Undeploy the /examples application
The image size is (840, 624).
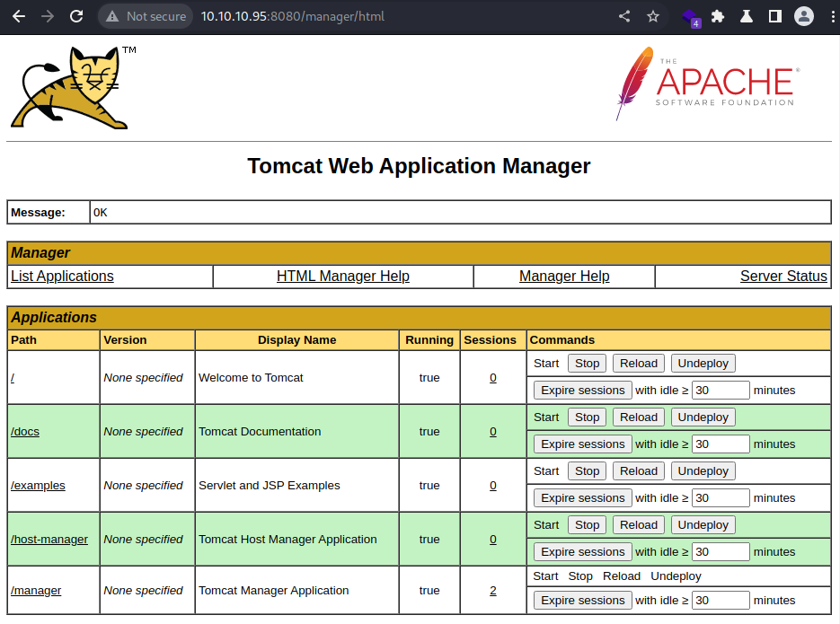click(703, 471)
